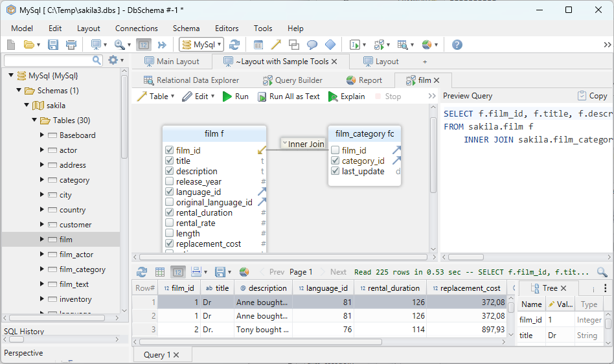The image size is (614, 364).
Task: Select the customer table in tree
Action: click(x=75, y=225)
